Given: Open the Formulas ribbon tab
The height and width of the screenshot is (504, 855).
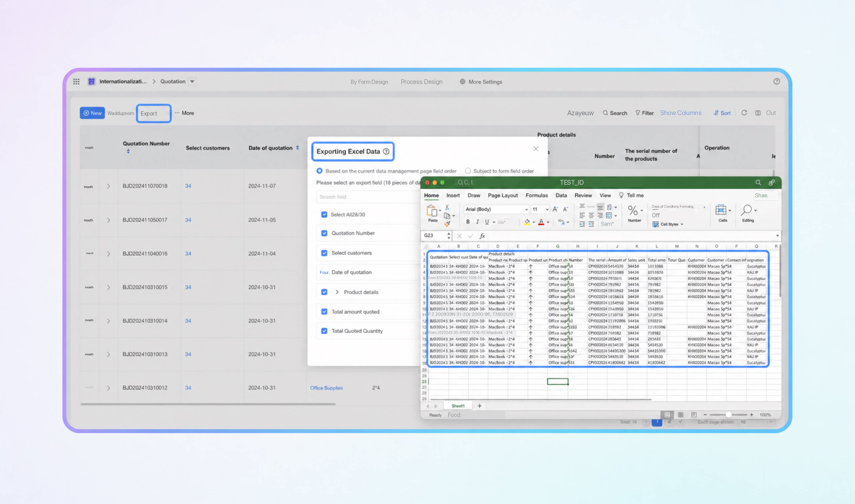Looking at the screenshot, I should click(x=536, y=195).
